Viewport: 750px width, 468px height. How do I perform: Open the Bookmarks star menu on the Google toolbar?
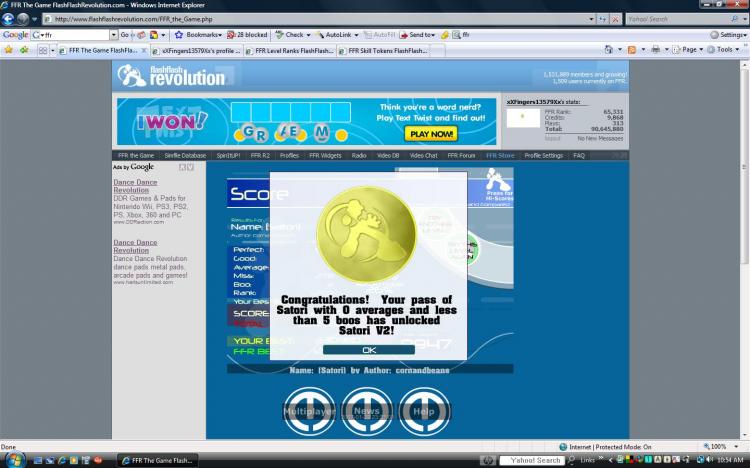click(x=198, y=35)
